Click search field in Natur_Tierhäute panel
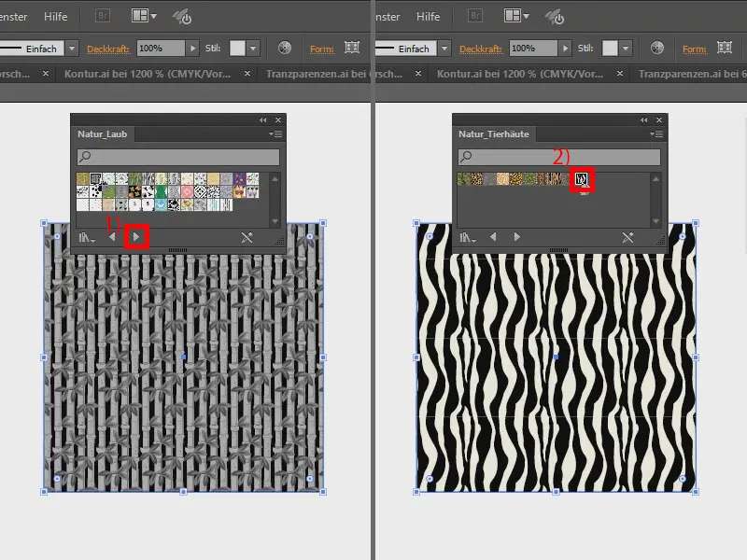Screen dimensions: 747x560 559,157
